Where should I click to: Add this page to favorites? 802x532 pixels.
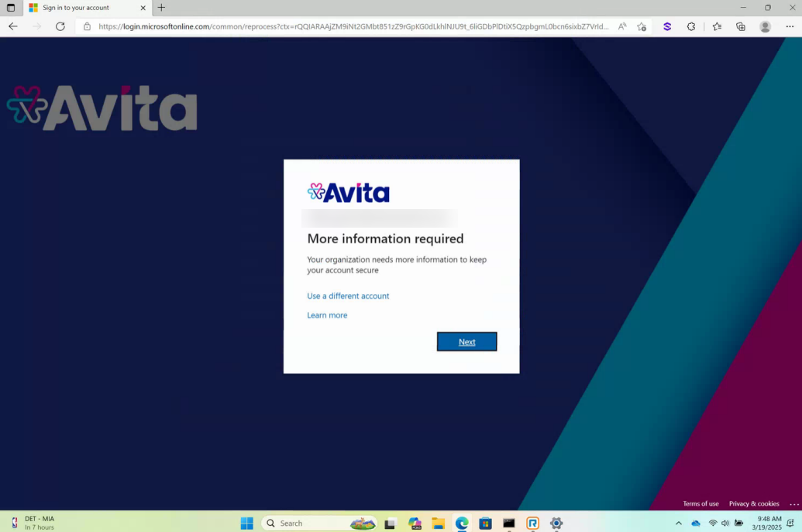tap(642, 26)
